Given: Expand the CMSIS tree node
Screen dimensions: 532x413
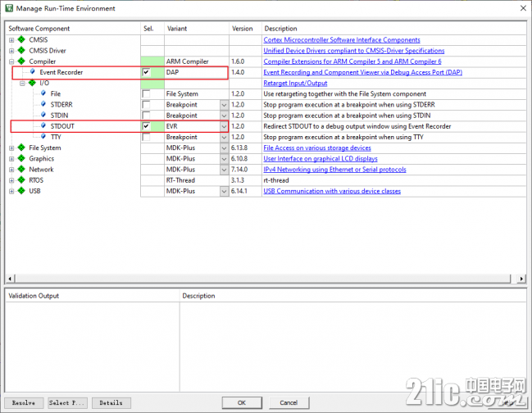Looking at the screenshot, I should 11,40.
